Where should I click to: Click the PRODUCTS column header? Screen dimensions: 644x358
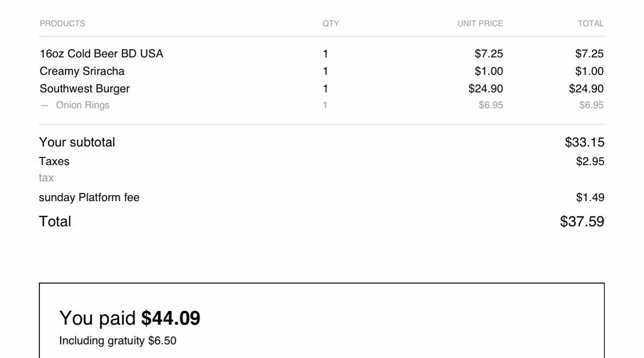click(x=62, y=24)
